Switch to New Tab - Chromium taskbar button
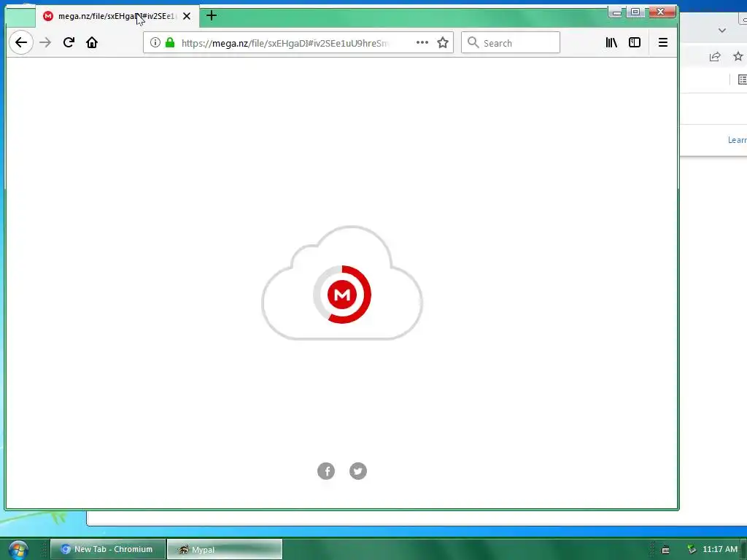 tap(108, 549)
